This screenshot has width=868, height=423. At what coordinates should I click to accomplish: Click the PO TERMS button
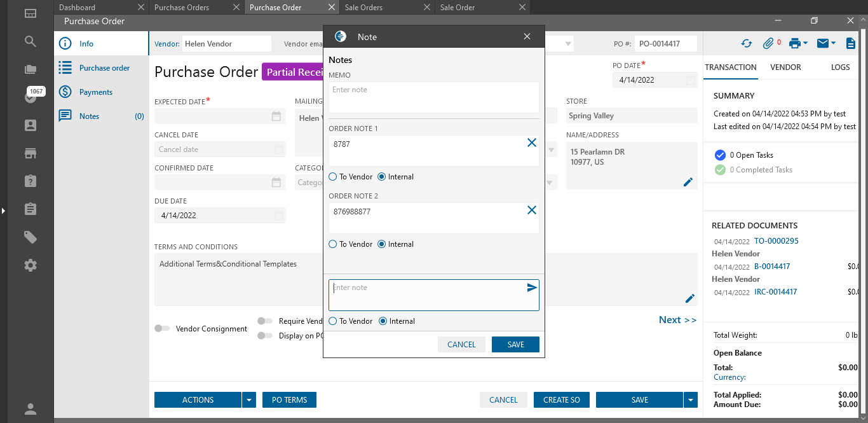click(289, 400)
